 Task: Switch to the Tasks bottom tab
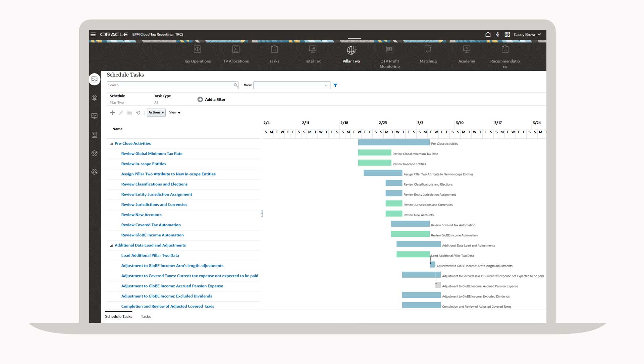pos(146,316)
